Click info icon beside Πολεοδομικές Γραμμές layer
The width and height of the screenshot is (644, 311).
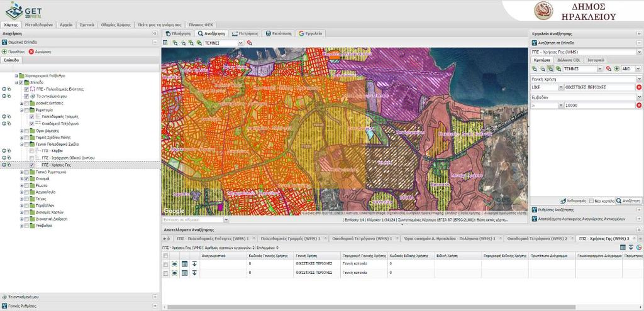click(4, 116)
